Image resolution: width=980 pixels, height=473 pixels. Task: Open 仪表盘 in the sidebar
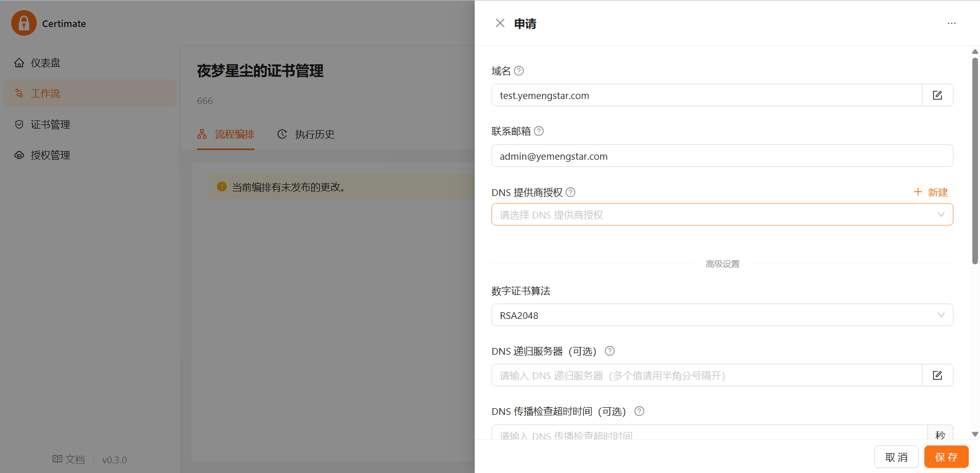click(45, 63)
